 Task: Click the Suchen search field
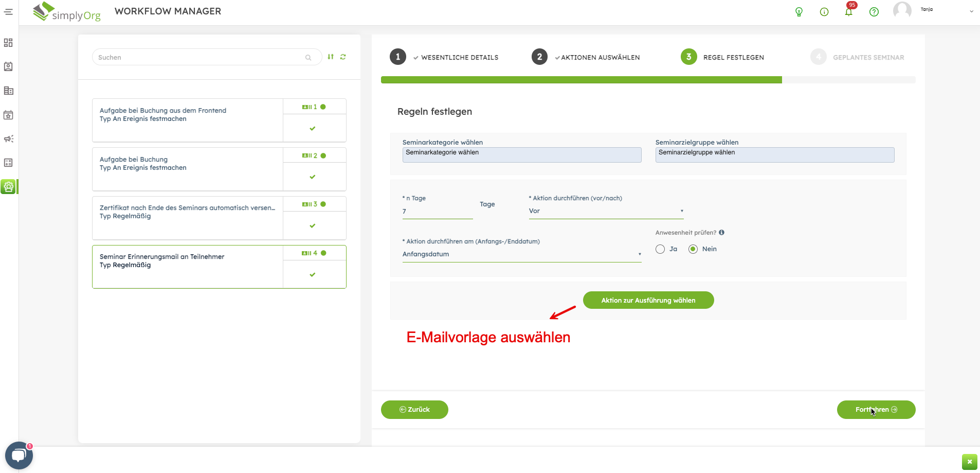(x=201, y=58)
